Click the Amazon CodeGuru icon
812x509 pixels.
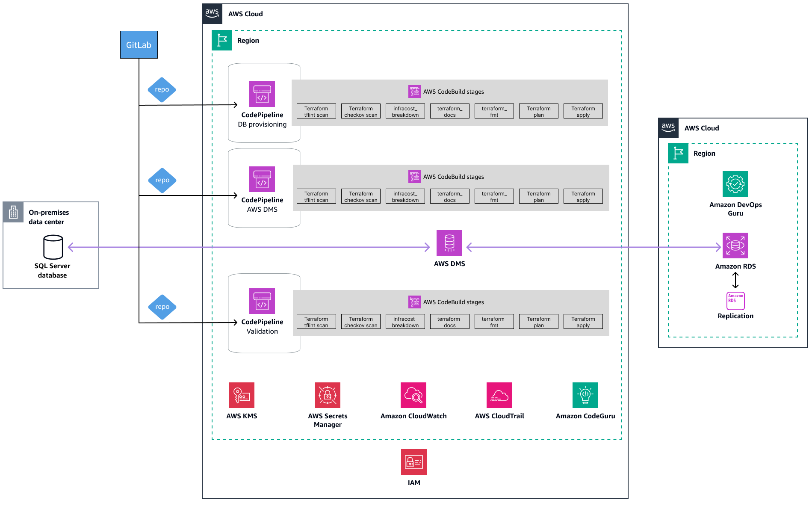585,395
